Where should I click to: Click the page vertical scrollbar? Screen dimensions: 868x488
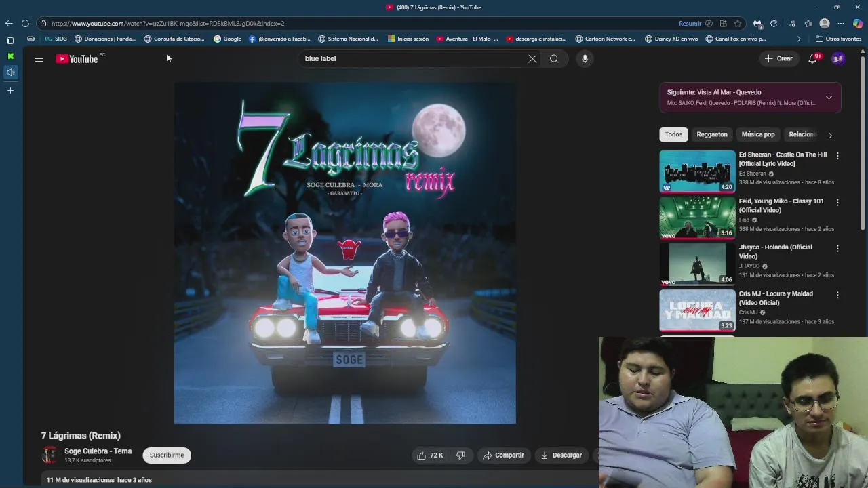pos(863,142)
